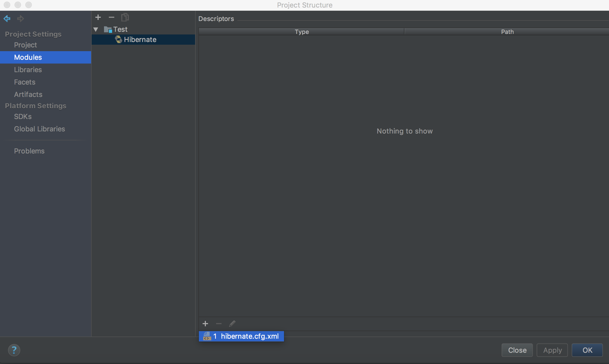609x364 pixels.
Task: Select Modules under Project Settings
Action: [x=28, y=57]
